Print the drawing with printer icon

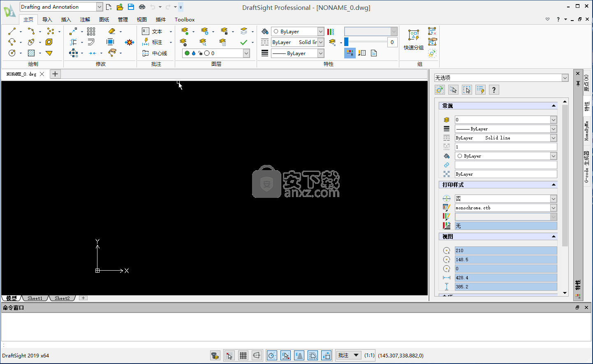142,7
